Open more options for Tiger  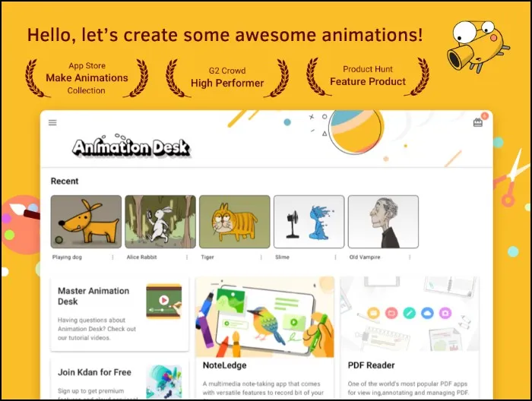(x=261, y=257)
